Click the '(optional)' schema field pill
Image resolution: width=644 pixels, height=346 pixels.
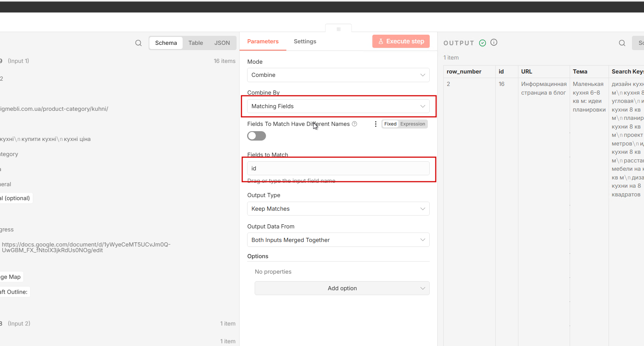coord(15,198)
